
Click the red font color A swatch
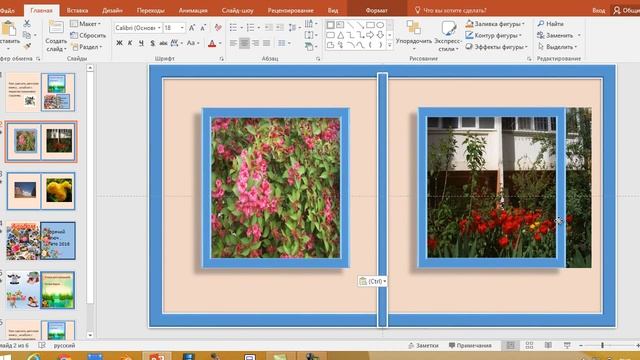click(212, 43)
